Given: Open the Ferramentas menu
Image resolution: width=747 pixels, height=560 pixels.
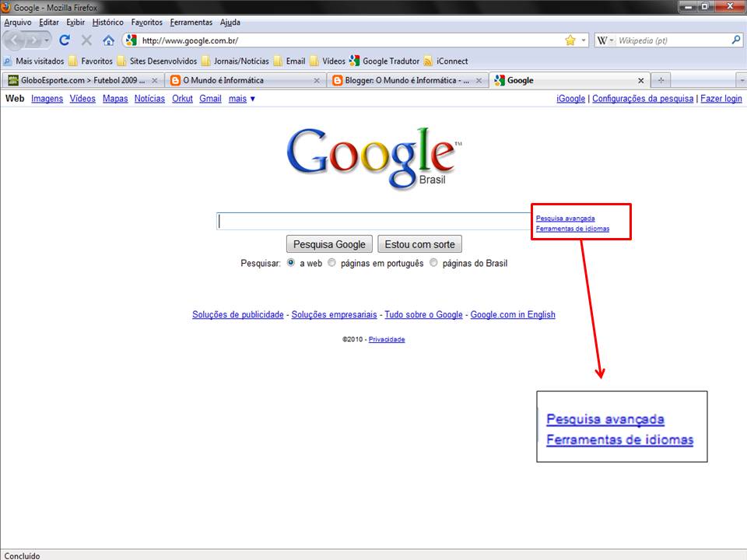Looking at the screenshot, I should [191, 23].
